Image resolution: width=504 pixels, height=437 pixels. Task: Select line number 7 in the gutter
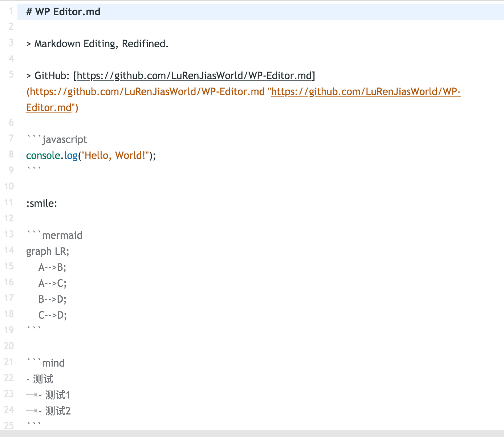pyautogui.click(x=11, y=139)
